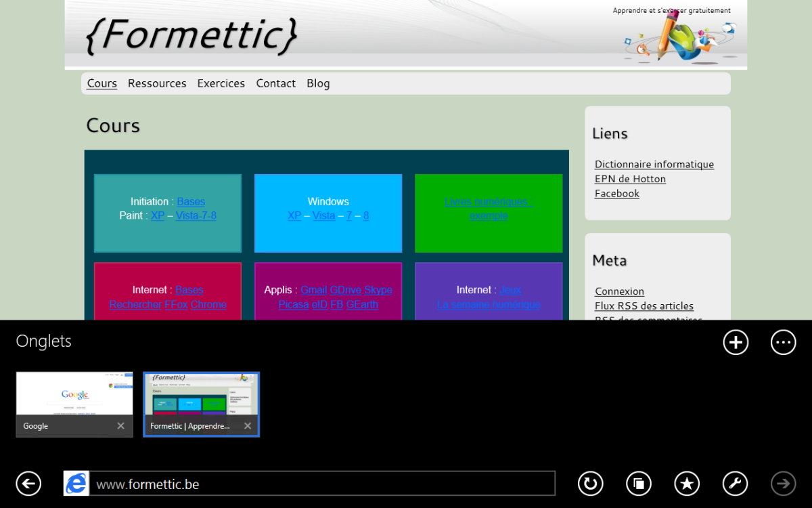Click the Vista-7-8 Paint link
This screenshot has width=812, height=508.
click(x=196, y=216)
